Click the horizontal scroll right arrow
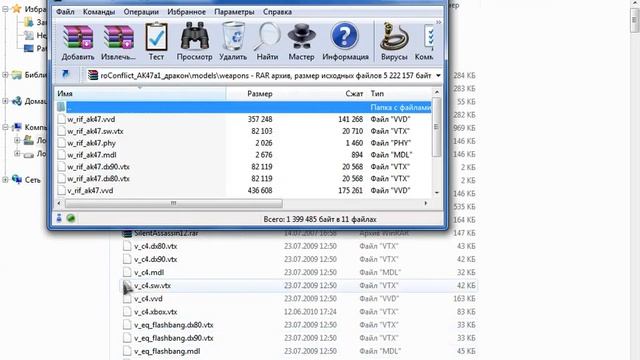The width and height of the screenshot is (640, 360). tap(426, 203)
